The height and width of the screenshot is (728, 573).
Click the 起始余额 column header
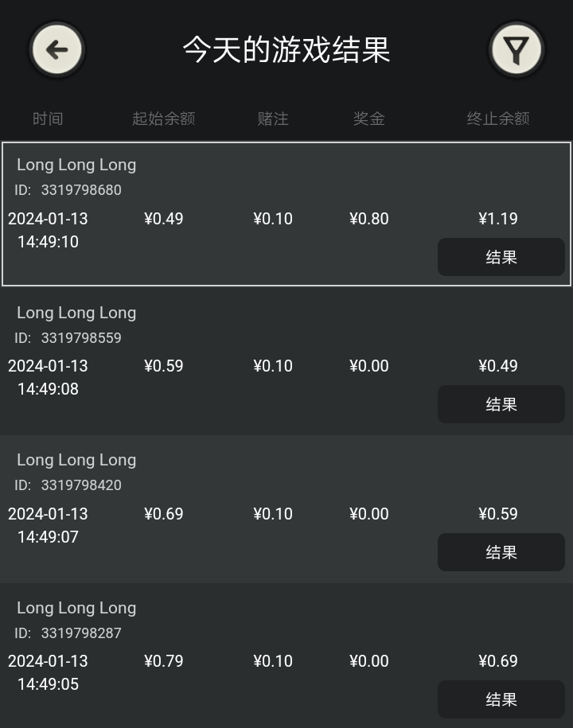[x=163, y=119]
